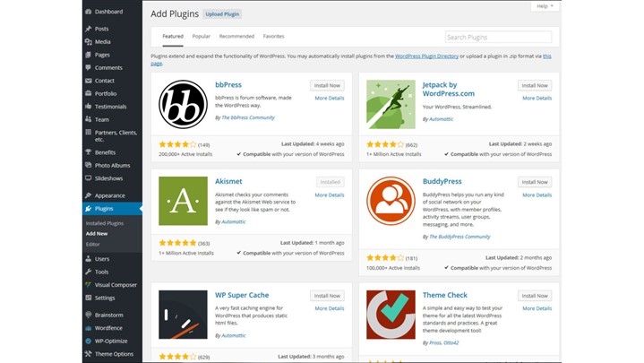The image size is (644, 363).
Task: Open Installed Plugins submenu item
Action: point(105,223)
